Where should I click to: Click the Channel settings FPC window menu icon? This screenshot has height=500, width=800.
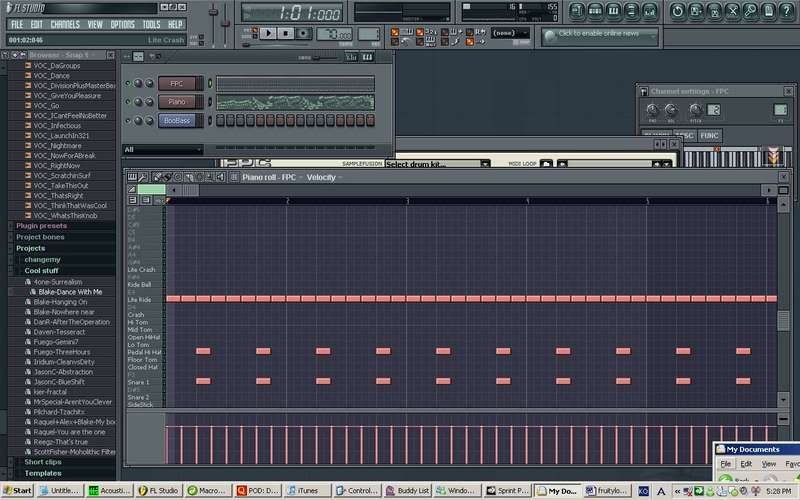coord(644,91)
